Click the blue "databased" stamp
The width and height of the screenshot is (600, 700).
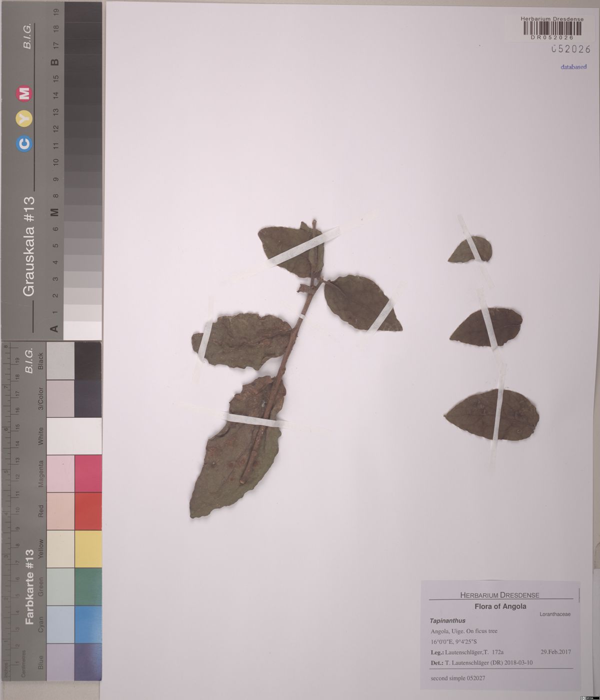573,67
